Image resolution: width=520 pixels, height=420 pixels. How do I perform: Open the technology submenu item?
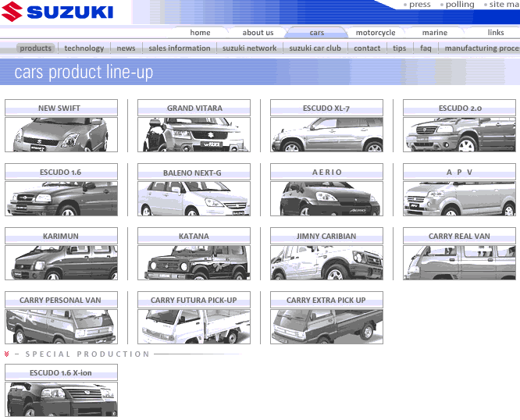tap(84, 48)
